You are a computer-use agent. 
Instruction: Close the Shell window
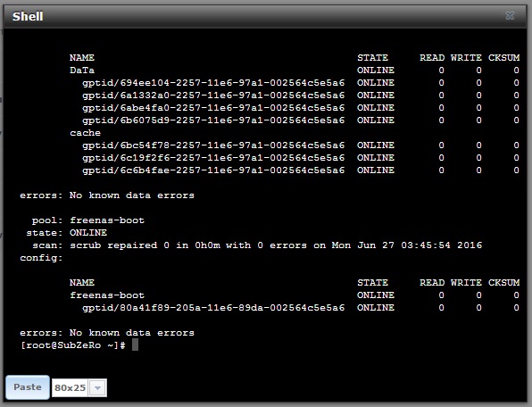tap(510, 15)
